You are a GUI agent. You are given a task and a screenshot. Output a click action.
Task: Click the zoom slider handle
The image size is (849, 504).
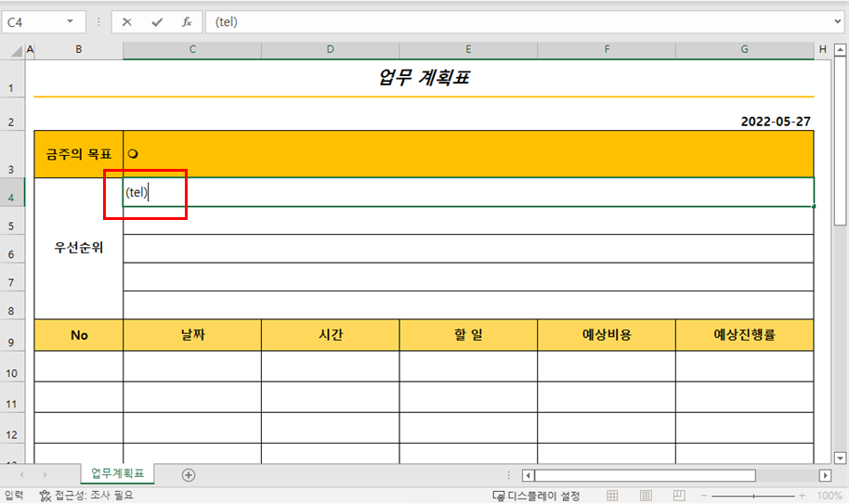[x=753, y=496]
